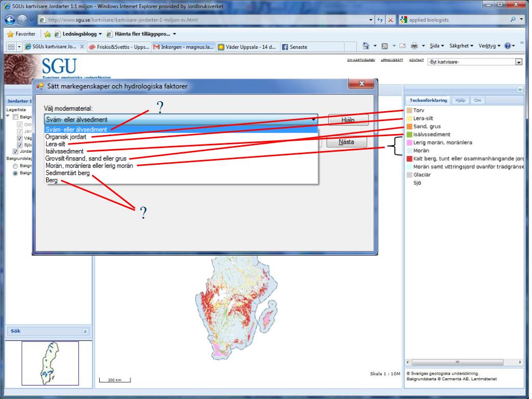Click the refresh icon beside address bar
Image resolution: width=532 pixels, height=399 pixels.
pyautogui.click(x=380, y=20)
